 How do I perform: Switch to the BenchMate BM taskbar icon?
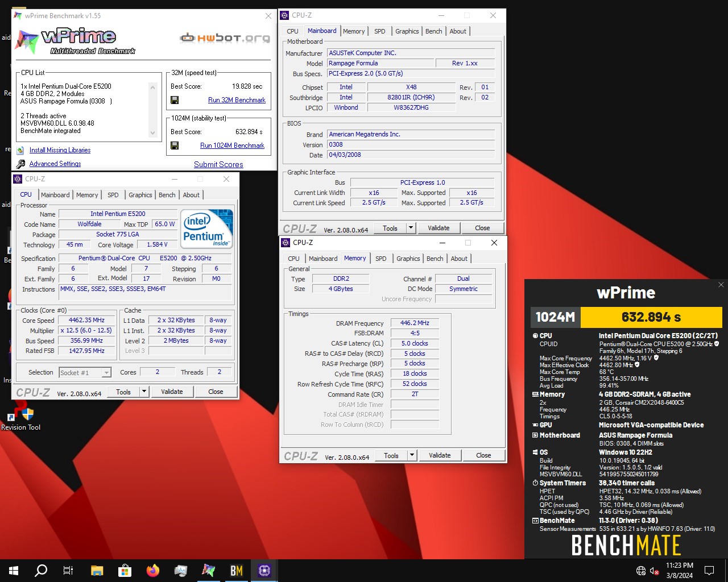[236, 571]
